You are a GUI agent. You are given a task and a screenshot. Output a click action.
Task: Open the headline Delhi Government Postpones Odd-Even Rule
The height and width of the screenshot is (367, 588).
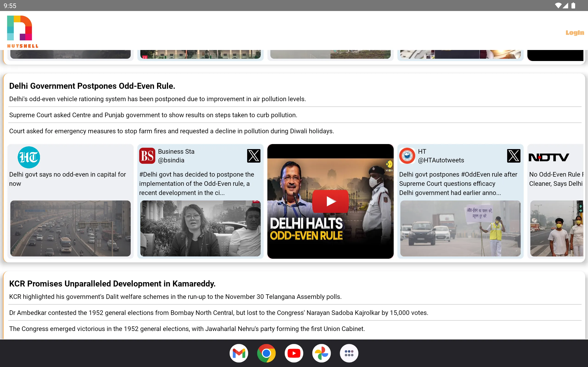click(92, 86)
